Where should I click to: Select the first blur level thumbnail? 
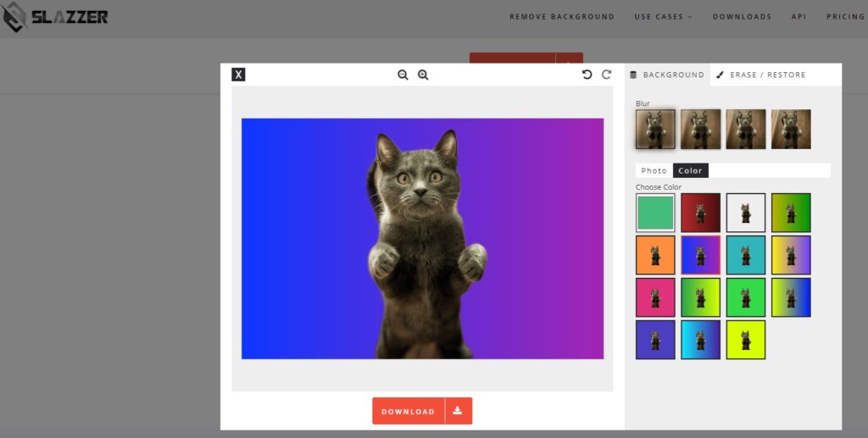coord(655,129)
